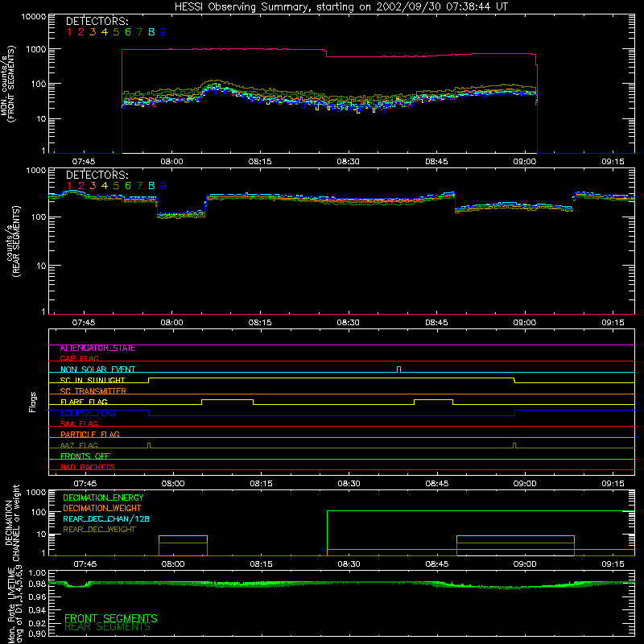
Task: Click the FRONTS_OFF flag label
Action: [x=85, y=456]
